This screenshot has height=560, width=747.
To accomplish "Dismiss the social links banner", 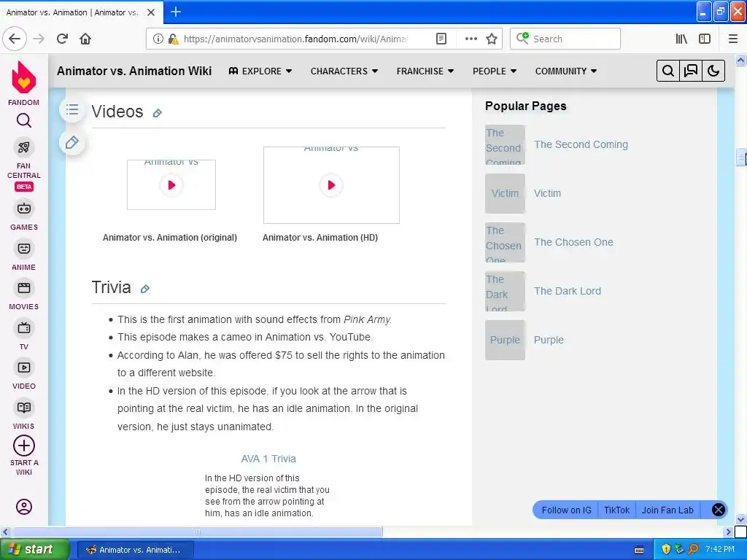I will [719, 510].
